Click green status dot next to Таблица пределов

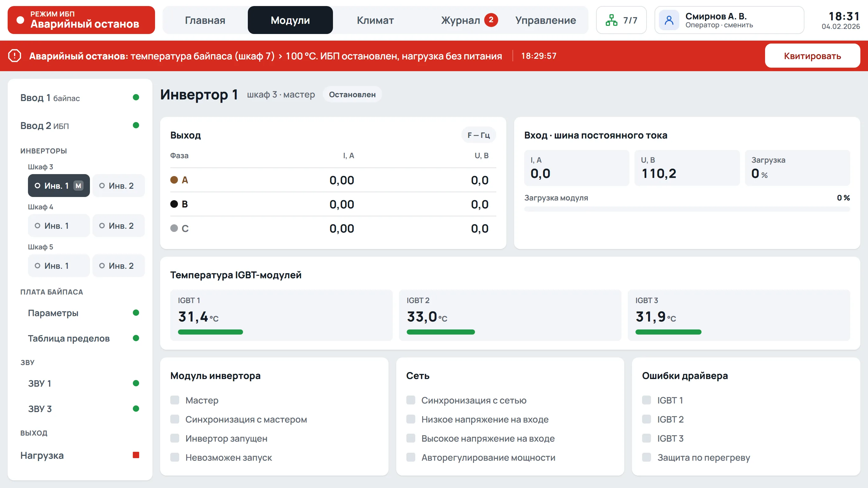click(136, 338)
